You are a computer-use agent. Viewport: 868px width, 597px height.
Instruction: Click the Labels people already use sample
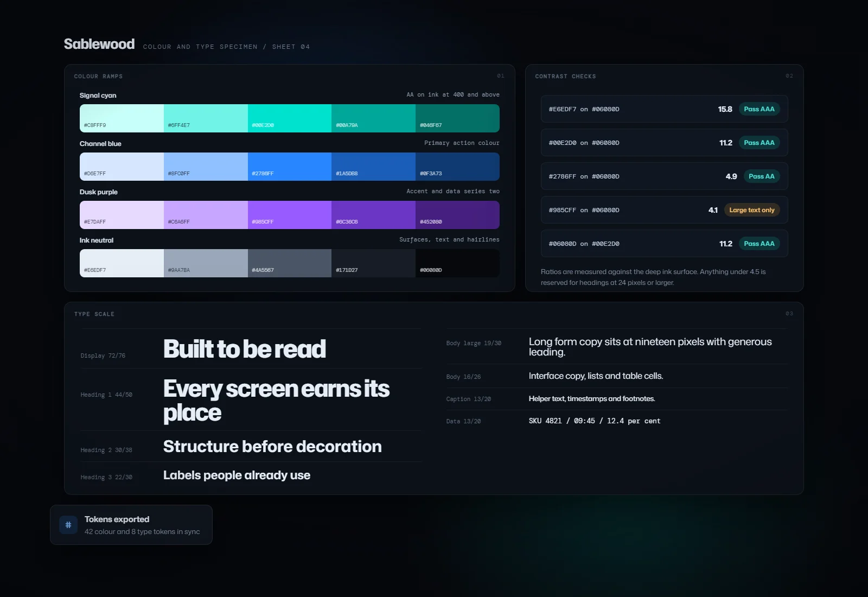(x=237, y=475)
